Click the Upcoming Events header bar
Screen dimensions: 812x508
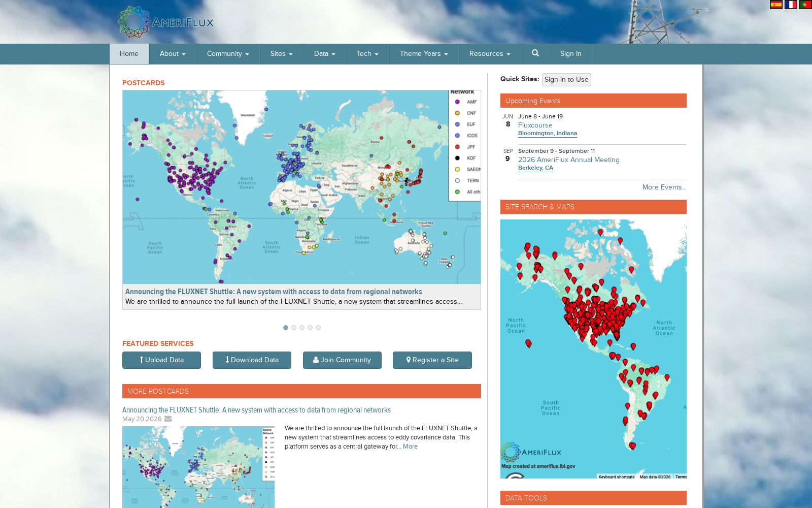[x=593, y=101]
